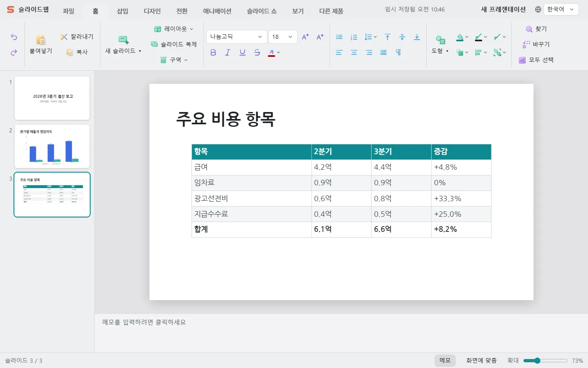Image resolution: width=588 pixels, height=368 pixels.
Task: Open the font size dropdown showing 18
Action: (x=283, y=37)
